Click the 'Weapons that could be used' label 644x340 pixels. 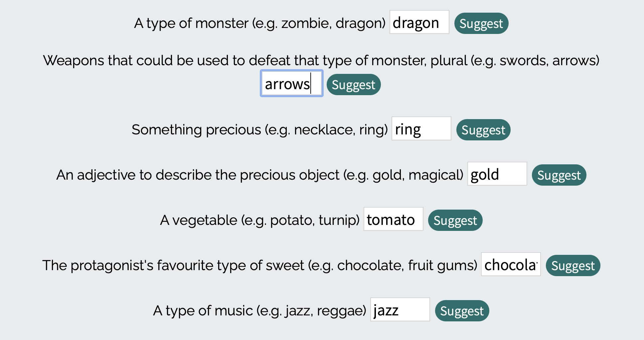tap(321, 61)
